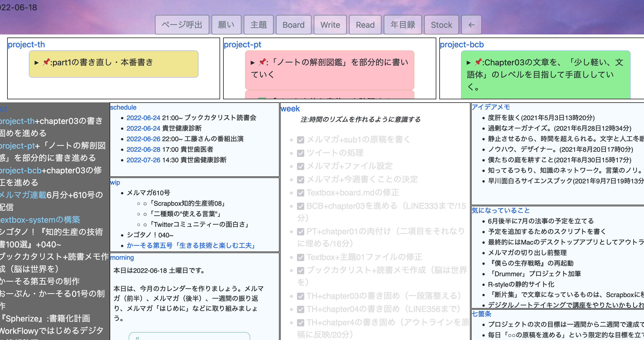Open the Board page from the toolbar
This screenshot has height=340, width=644.
click(293, 25)
